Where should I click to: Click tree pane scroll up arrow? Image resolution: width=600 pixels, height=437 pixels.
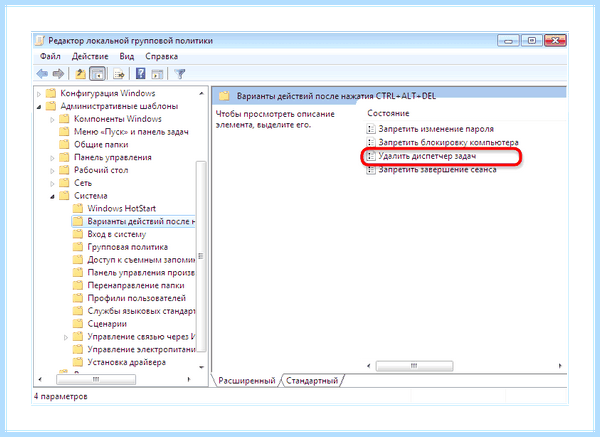point(201,93)
